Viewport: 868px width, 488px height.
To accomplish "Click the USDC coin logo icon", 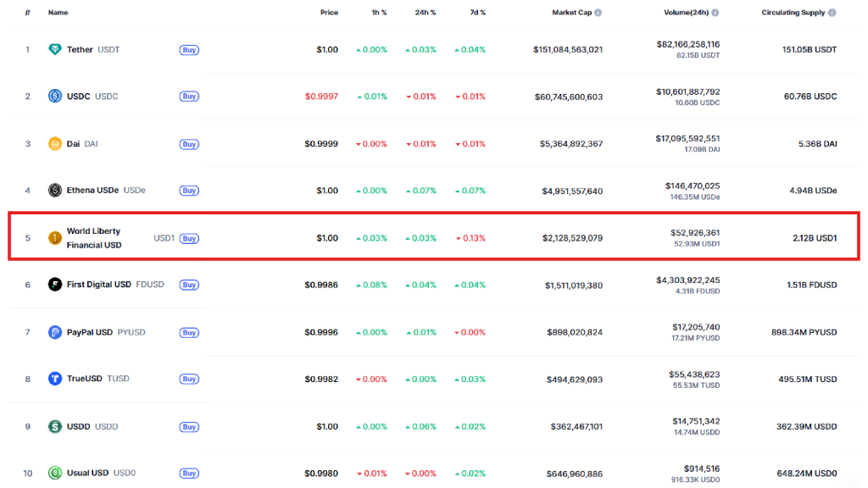I will 55,96.
